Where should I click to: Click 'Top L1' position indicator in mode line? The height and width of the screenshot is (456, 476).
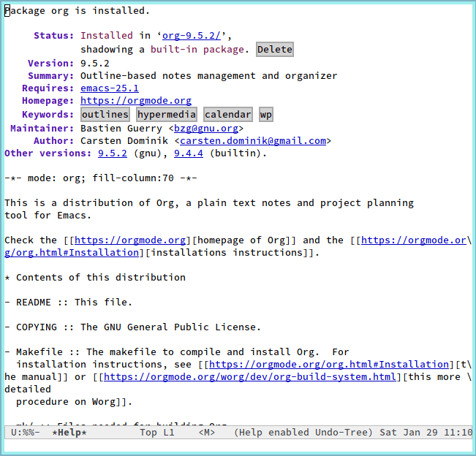157,433
